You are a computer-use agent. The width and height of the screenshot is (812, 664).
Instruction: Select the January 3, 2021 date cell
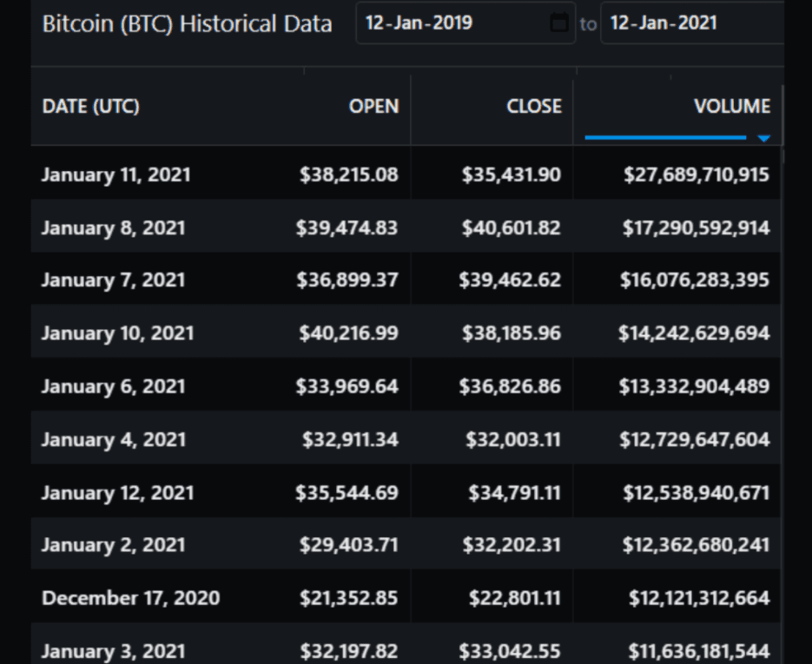(x=114, y=650)
